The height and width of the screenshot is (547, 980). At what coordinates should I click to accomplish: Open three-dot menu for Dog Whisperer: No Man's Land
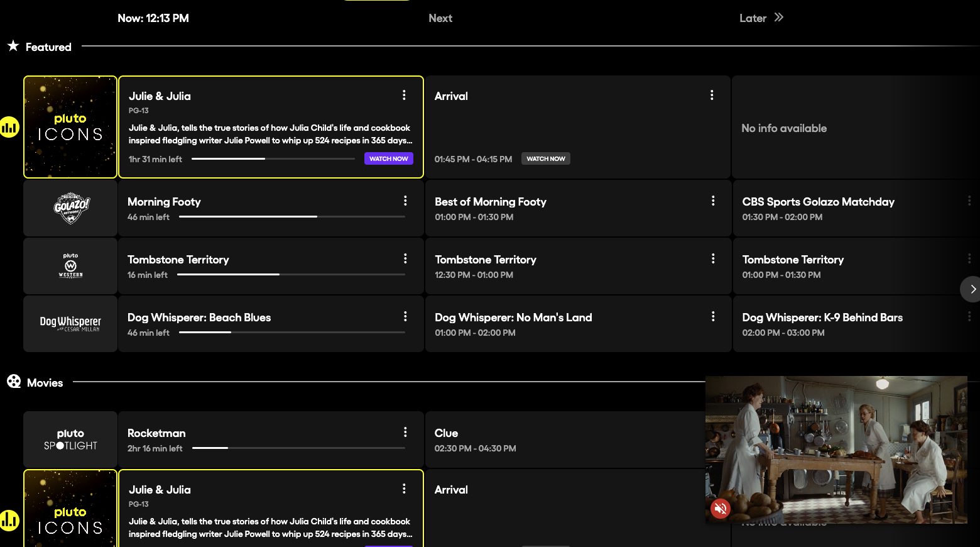click(713, 316)
